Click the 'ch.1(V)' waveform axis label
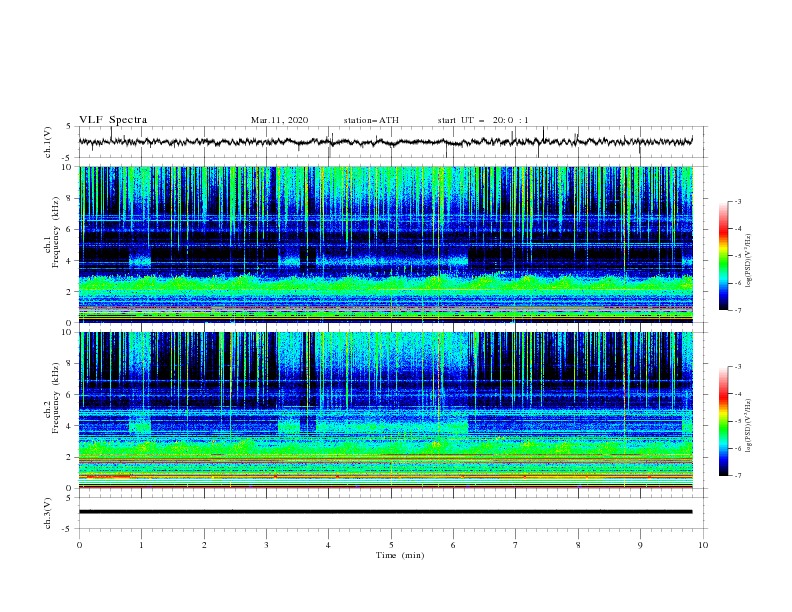 (x=48, y=142)
